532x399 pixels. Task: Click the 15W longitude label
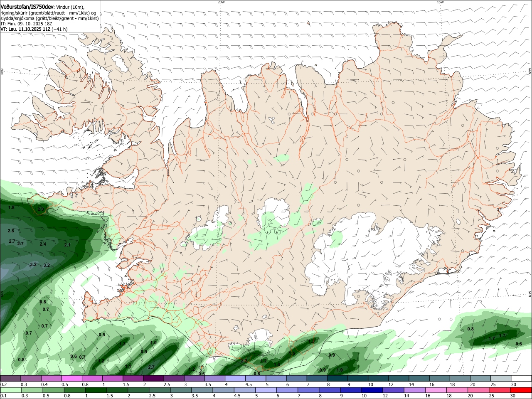pos(440,2)
